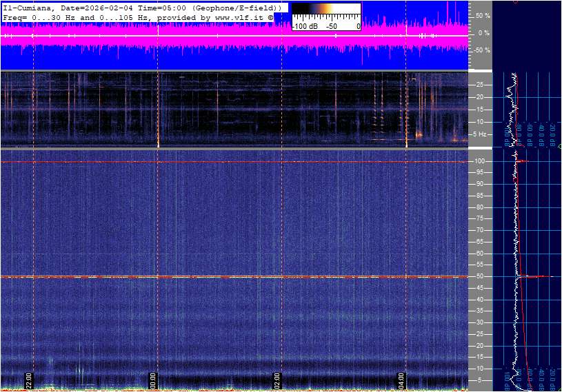Click the 50 Hz tick on frequency axis
This screenshot has height=392, width=562.
[480, 276]
